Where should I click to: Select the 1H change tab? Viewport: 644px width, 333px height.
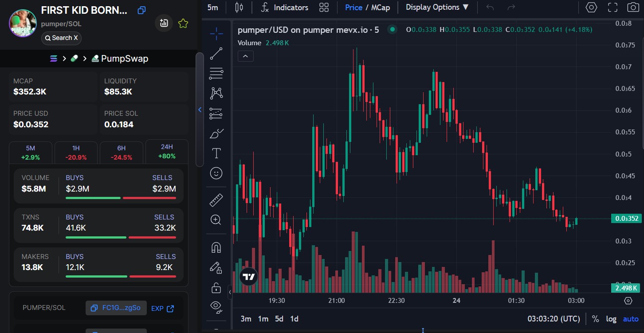[x=76, y=152]
